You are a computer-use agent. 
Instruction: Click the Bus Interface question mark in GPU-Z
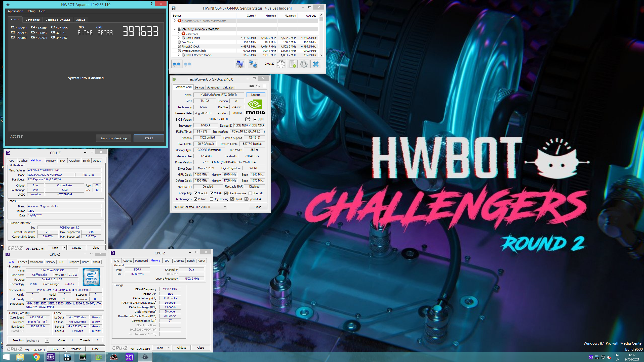click(x=264, y=131)
